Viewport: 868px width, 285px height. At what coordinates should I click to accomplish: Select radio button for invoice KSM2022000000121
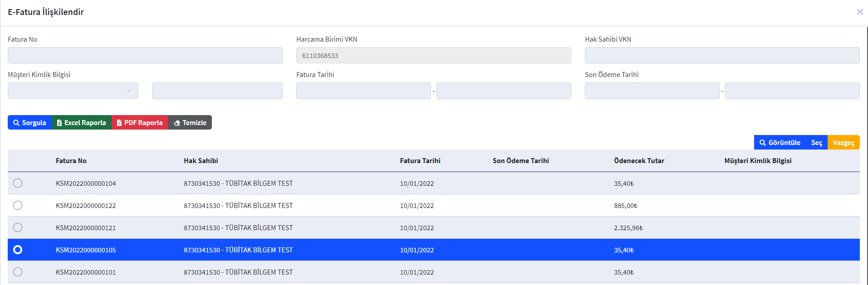click(x=18, y=227)
